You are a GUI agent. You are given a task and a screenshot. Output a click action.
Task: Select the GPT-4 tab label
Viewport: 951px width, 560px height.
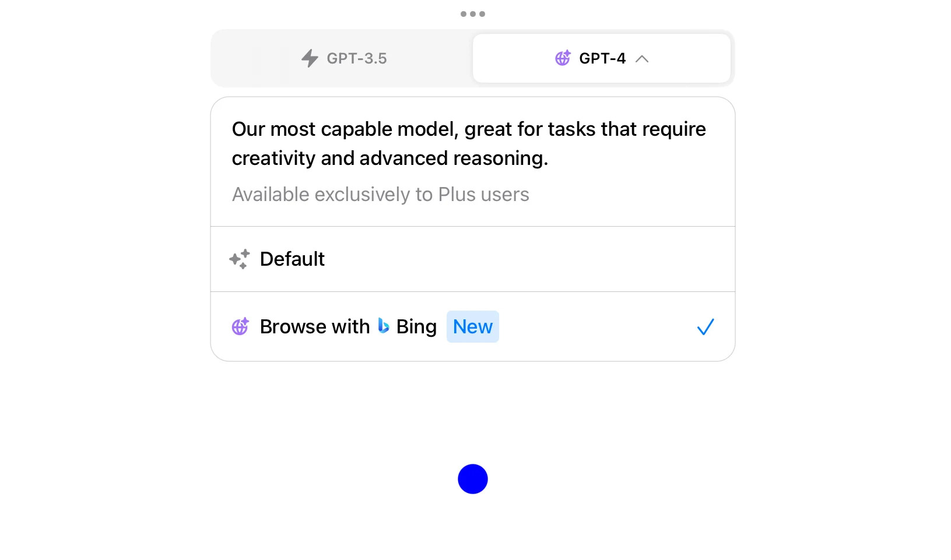(602, 58)
